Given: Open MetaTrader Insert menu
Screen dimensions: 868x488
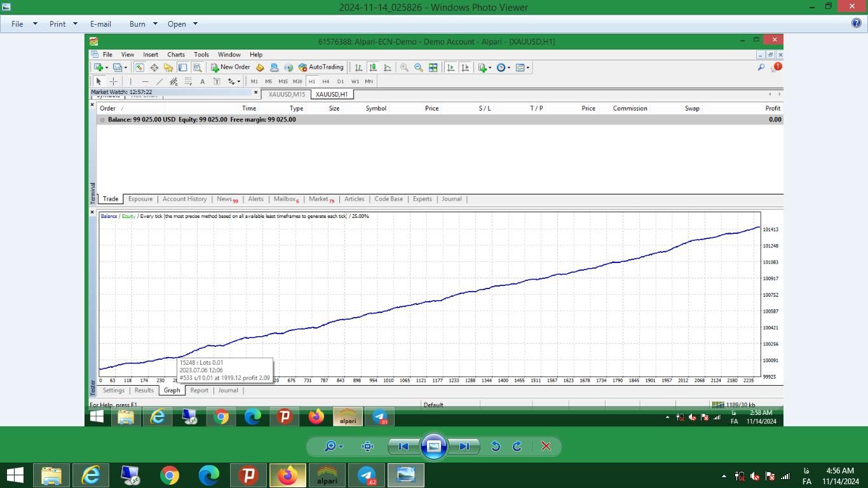Looking at the screenshot, I should click(151, 55).
